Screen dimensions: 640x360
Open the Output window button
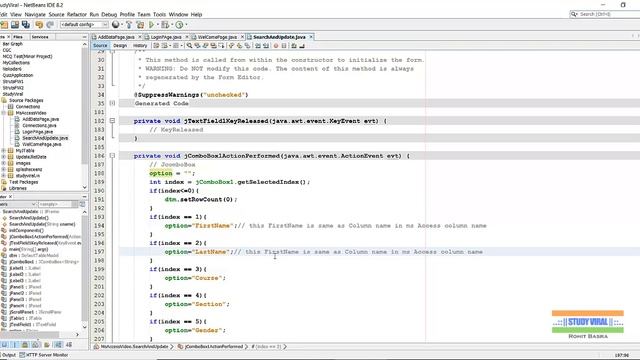pyautogui.click(x=8, y=355)
